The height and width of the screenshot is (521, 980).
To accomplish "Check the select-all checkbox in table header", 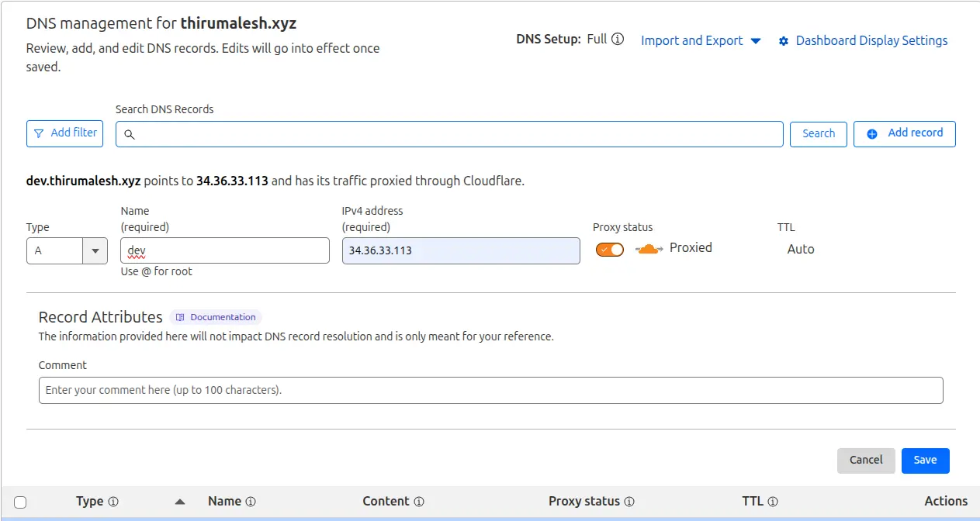I will coord(19,502).
